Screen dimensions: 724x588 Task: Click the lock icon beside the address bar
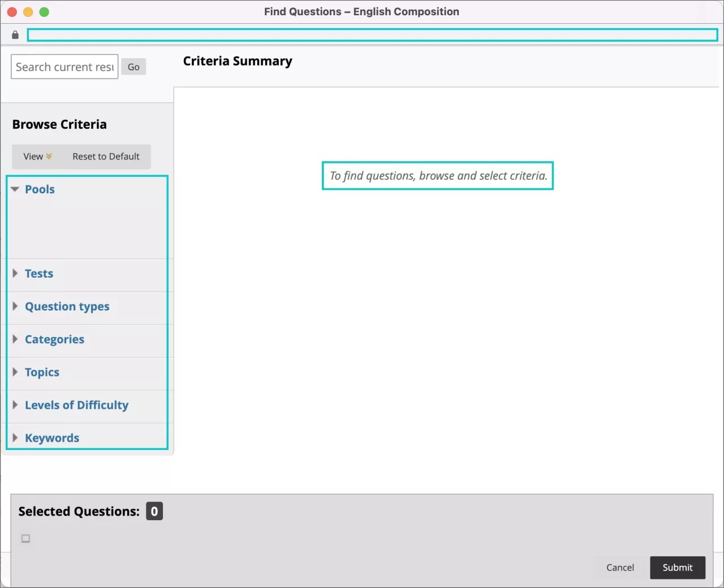click(15, 34)
